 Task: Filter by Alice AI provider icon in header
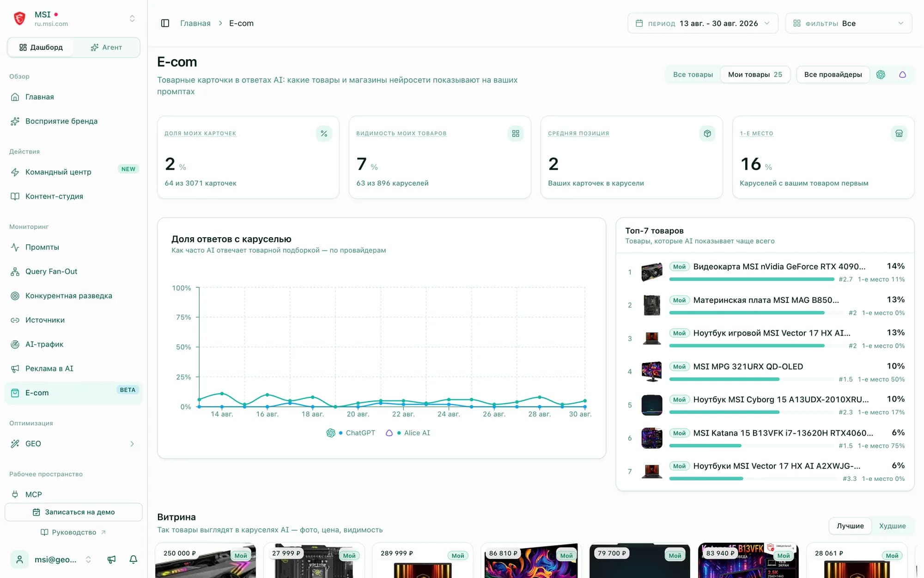point(902,74)
